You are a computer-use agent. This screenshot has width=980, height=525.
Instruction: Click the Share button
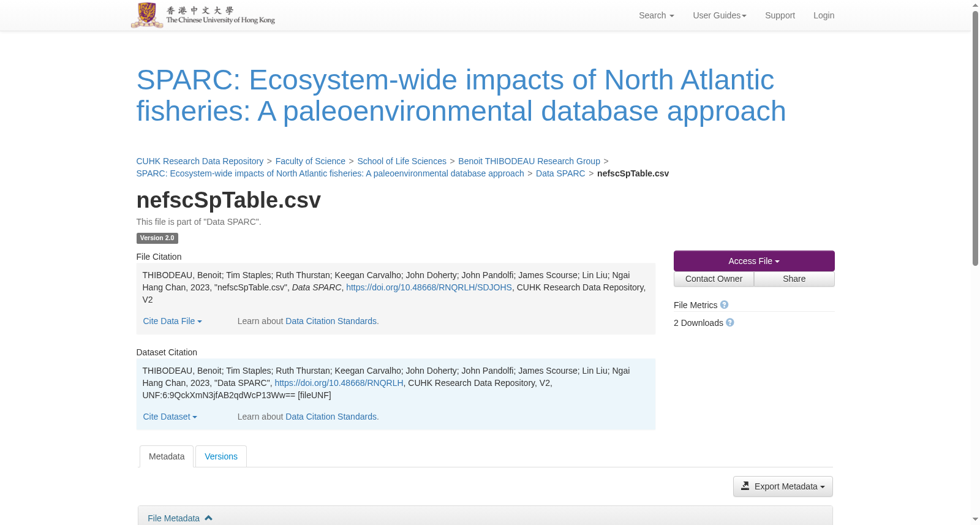(x=794, y=279)
